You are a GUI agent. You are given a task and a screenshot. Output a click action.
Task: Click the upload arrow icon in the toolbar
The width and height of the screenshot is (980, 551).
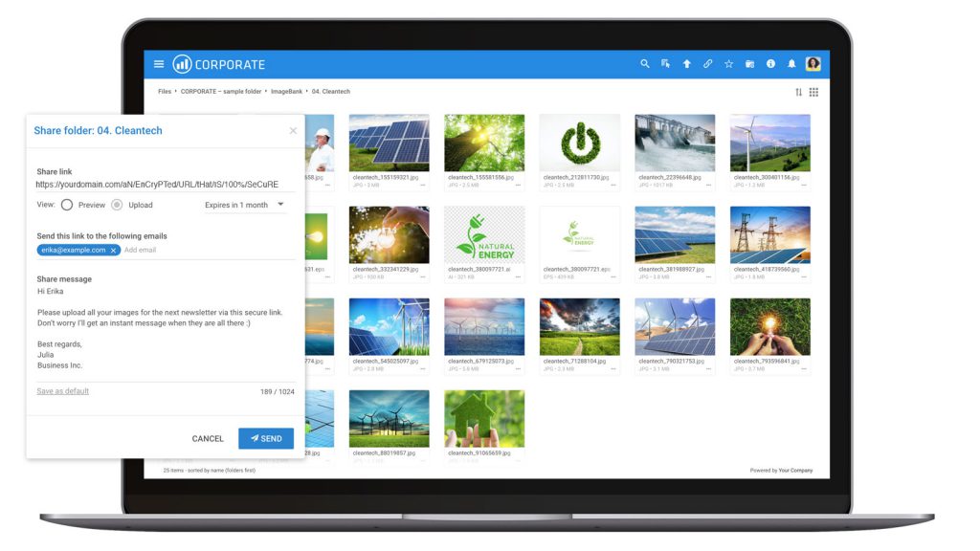[x=687, y=63]
